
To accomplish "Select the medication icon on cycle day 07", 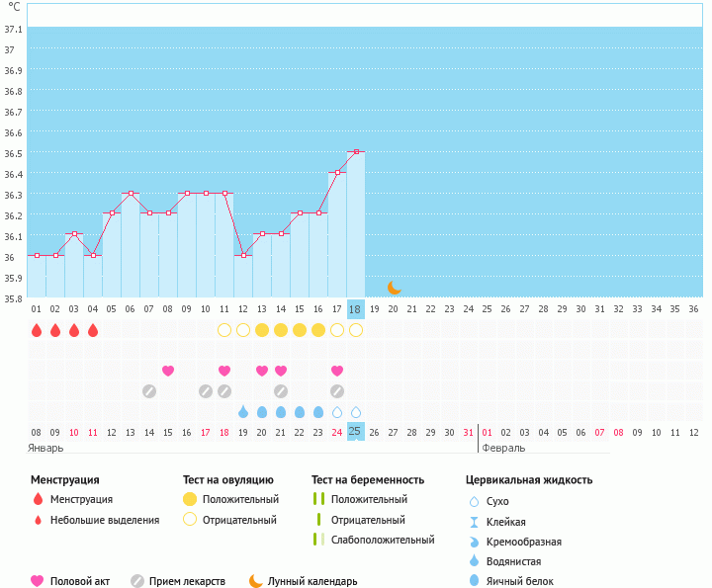I will coord(149,391).
